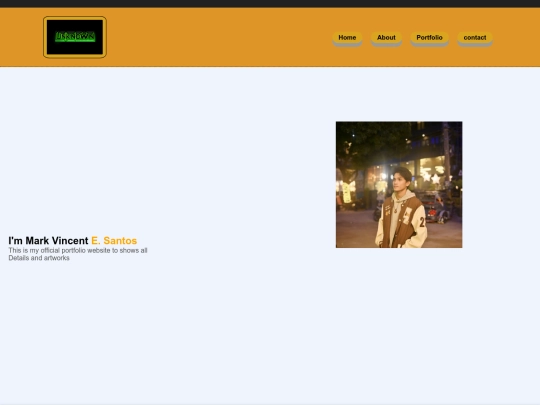
Task: Click the "official portfolio website" description line
Action: click(x=78, y=250)
